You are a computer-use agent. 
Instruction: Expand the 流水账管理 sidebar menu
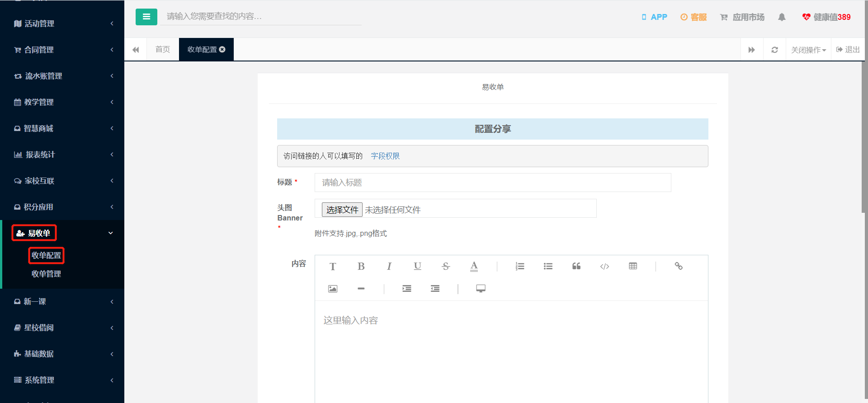point(62,76)
